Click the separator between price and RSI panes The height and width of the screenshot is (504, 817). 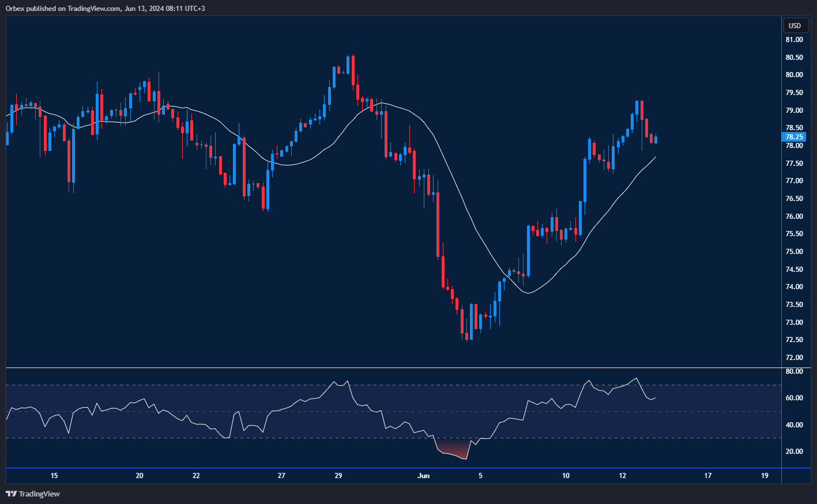click(x=404, y=367)
